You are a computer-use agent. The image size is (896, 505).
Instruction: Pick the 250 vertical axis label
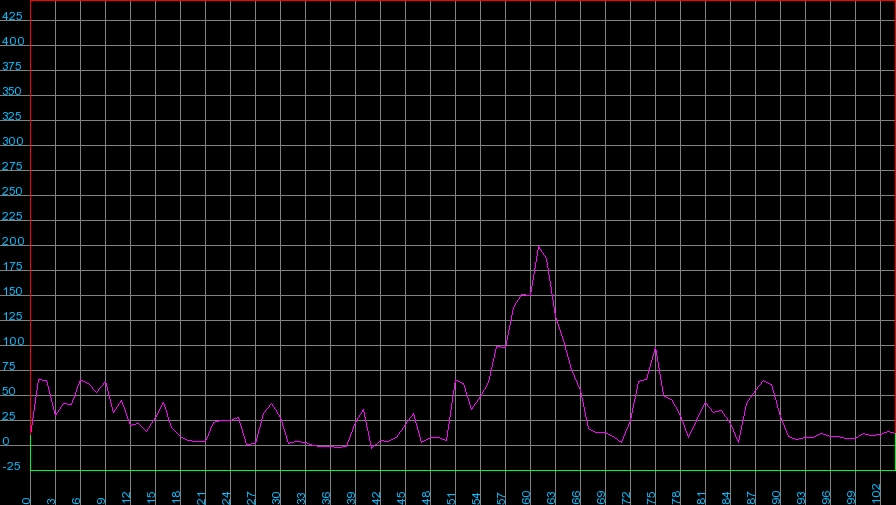12,191
